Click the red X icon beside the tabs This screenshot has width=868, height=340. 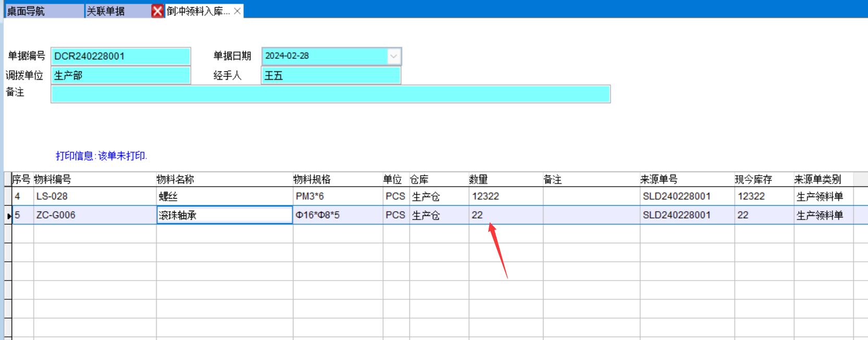[157, 11]
